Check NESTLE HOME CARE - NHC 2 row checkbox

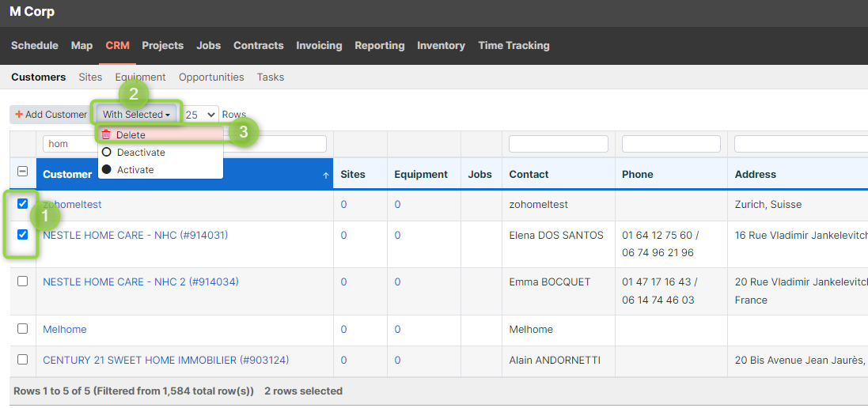(23, 281)
